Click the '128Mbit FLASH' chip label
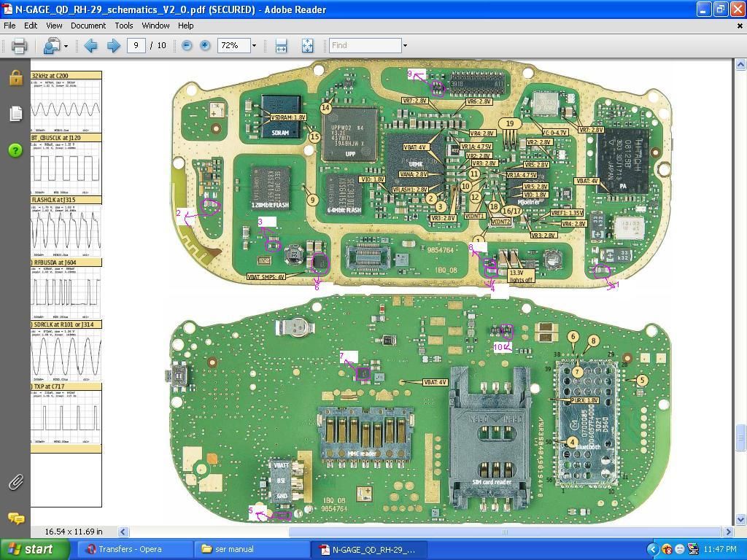This screenshot has height=560, width=747. click(x=270, y=205)
